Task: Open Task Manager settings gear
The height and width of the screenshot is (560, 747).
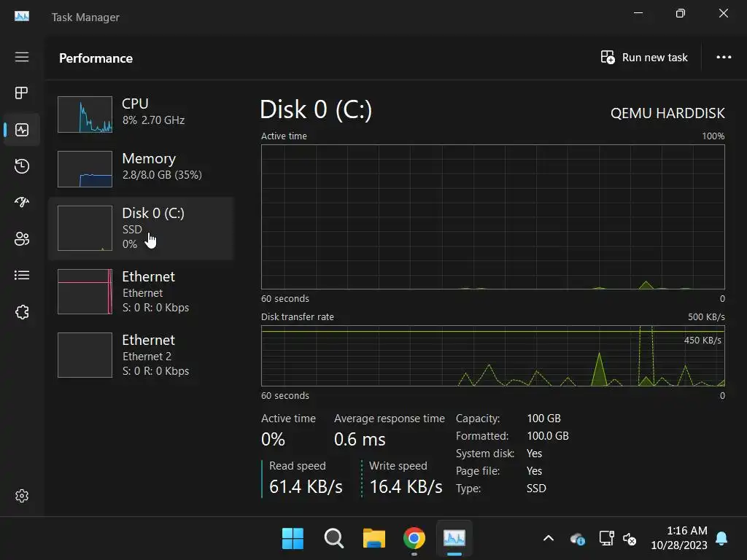Action: coord(22,496)
